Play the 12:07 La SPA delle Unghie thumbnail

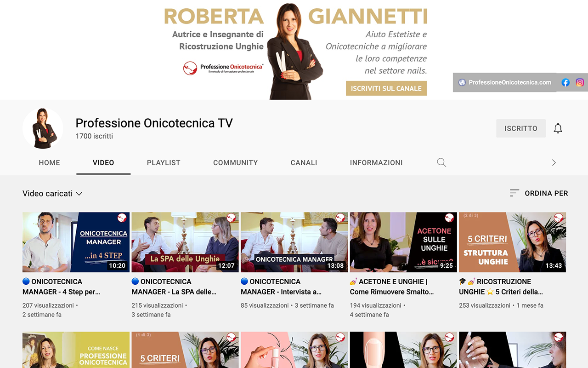click(x=185, y=242)
